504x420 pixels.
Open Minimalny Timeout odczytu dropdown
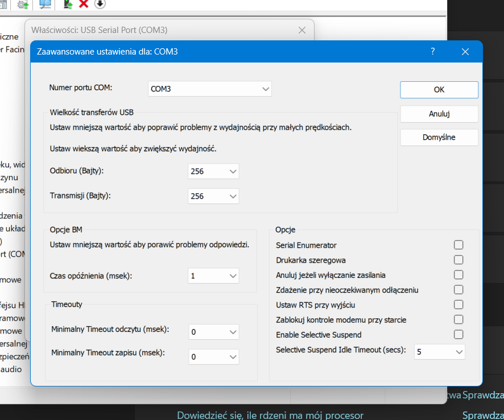click(214, 332)
